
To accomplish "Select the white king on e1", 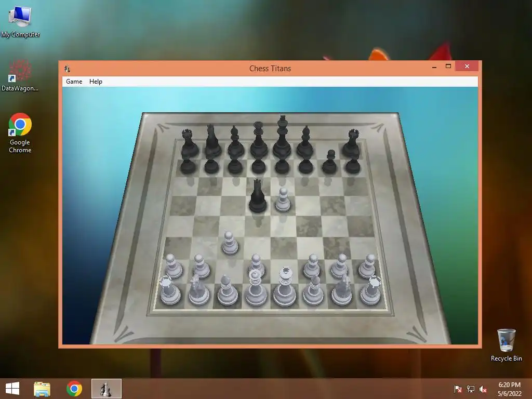I will [x=285, y=287].
